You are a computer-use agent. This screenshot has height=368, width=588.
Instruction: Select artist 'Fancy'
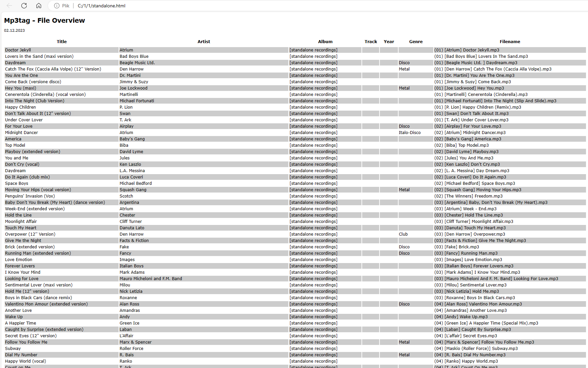[x=125, y=253]
